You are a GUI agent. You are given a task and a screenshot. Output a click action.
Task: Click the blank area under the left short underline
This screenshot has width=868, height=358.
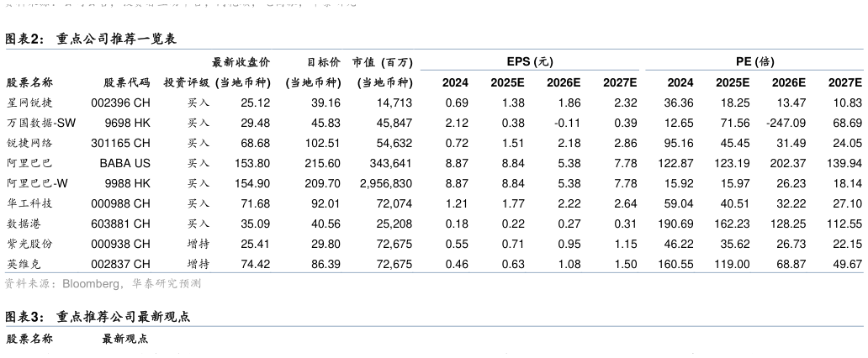click(x=529, y=168)
